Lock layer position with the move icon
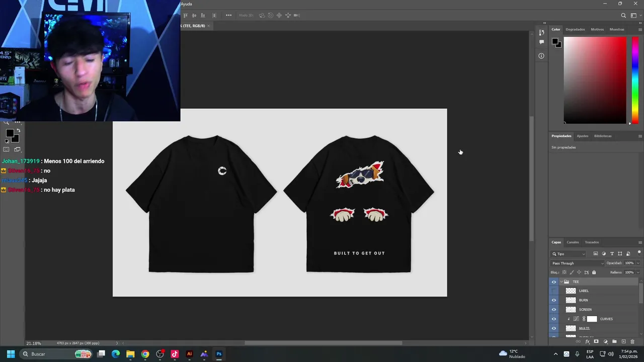 [x=579, y=273]
